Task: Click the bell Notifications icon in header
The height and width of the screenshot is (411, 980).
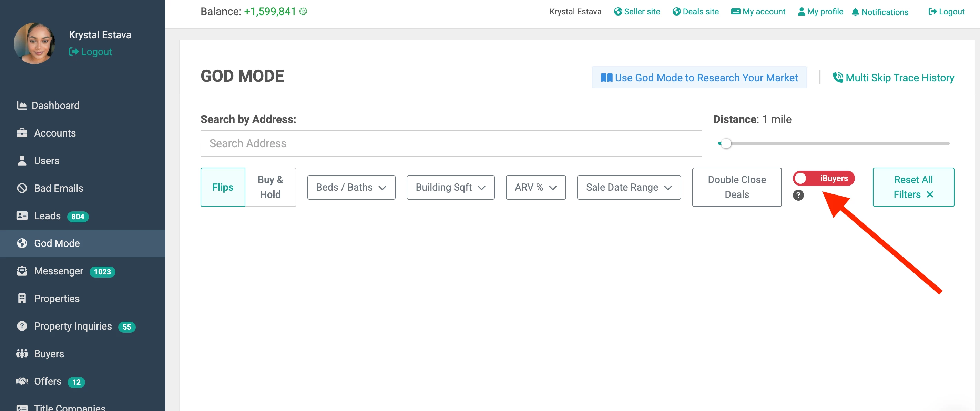Action: [855, 12]
